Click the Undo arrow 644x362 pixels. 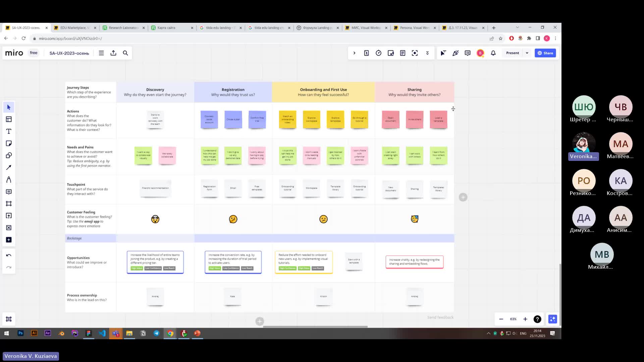tap(9, 255)
